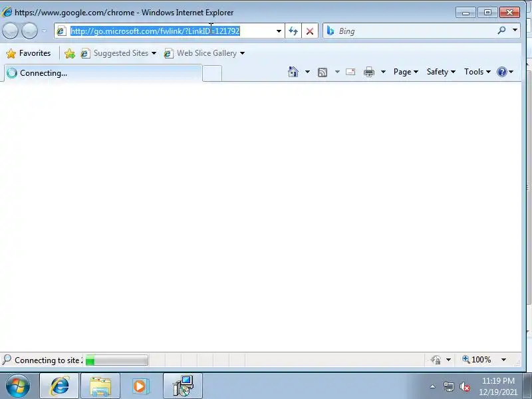Image resolution: width=532 pixels, height=399 pixels.
Task: Click the Show desktop strip
Action: [527, 386]
